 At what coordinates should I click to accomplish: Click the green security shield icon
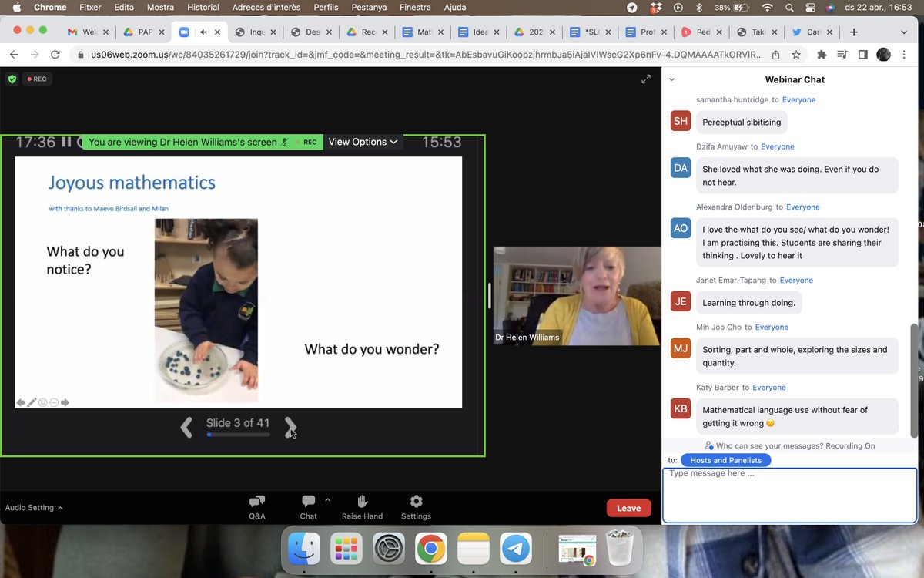pos(12,79)
